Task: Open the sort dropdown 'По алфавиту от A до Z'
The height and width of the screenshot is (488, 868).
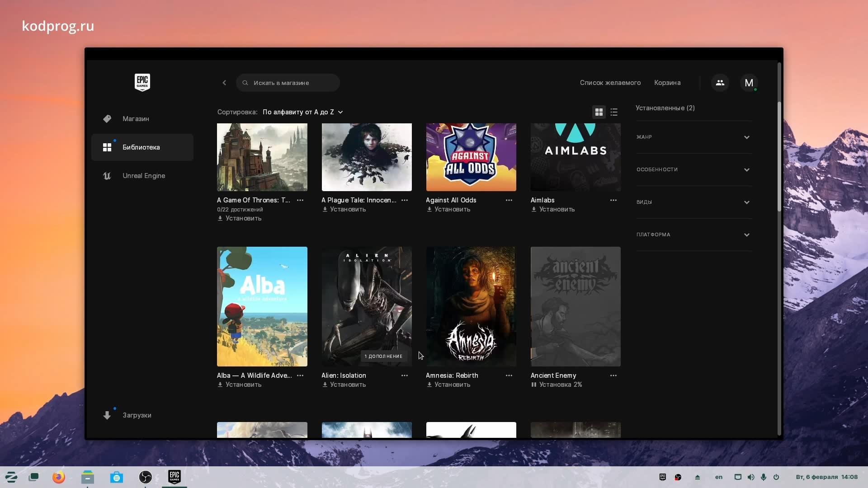Action: 302,112
